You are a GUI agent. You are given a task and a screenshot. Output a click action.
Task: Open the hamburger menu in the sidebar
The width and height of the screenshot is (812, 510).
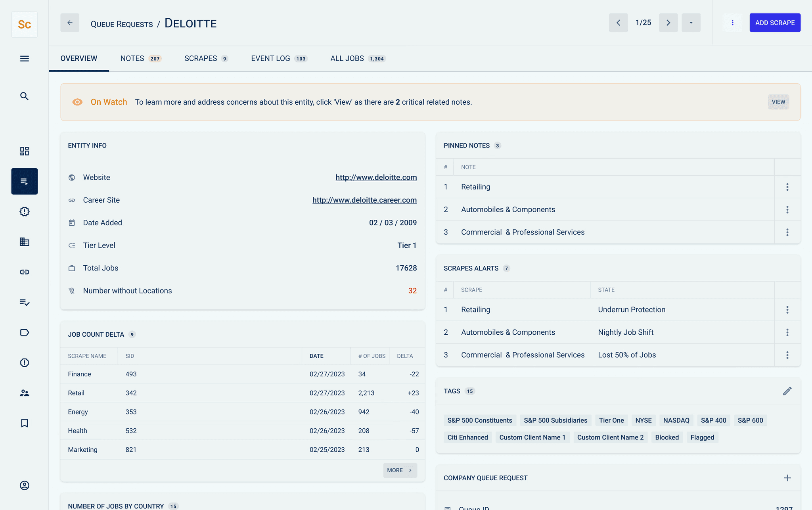coord(25,59)
